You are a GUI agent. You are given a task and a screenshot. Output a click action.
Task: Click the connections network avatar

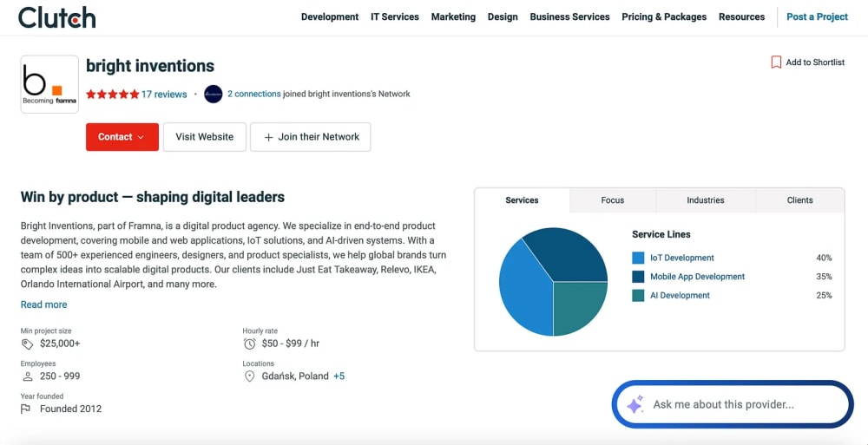(214, 94)
